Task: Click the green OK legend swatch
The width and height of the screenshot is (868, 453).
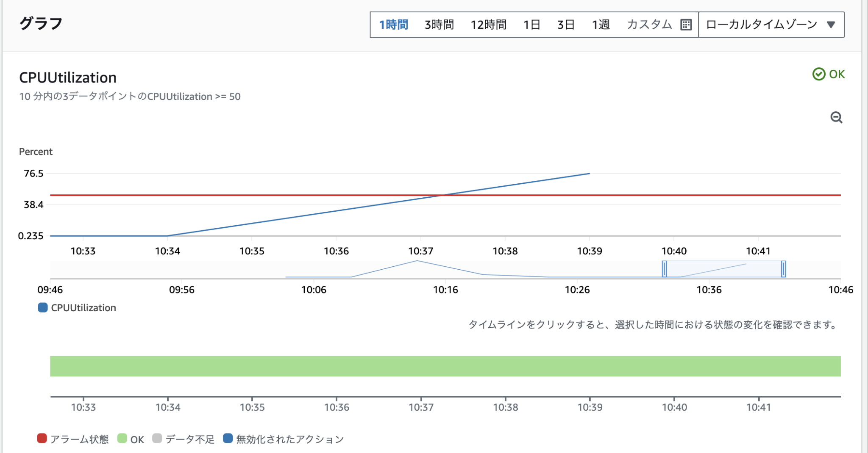Action: (x=122, y=439)
